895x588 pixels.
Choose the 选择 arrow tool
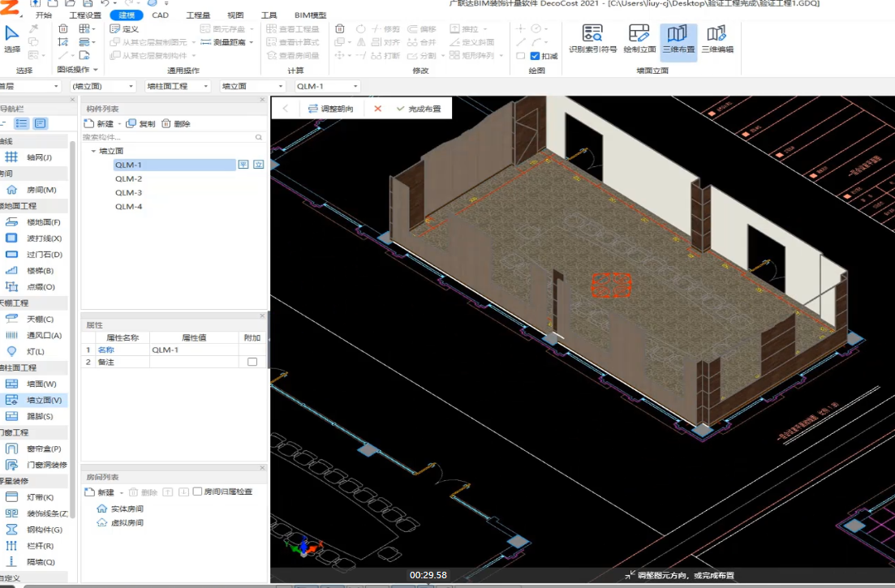(12, 36)
